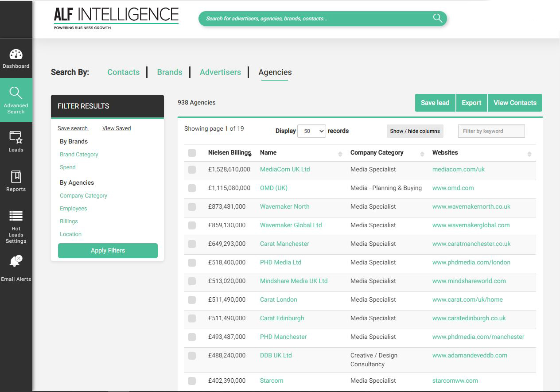Image resolution: width=560 pixels, height=392 pixels.
Task: Expand the Brand Category filter
Action: [x=79, y=155]
